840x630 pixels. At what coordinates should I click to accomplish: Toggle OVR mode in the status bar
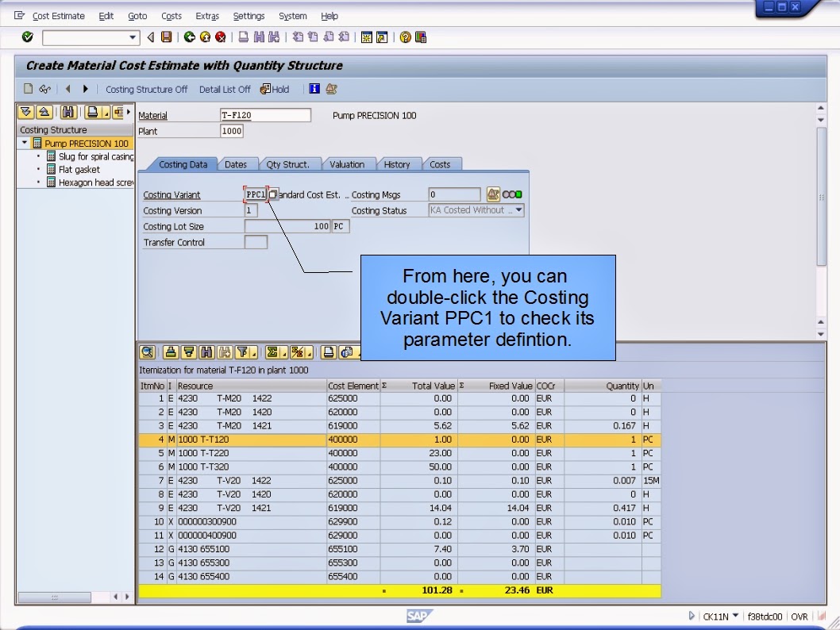tap(800, 617)
